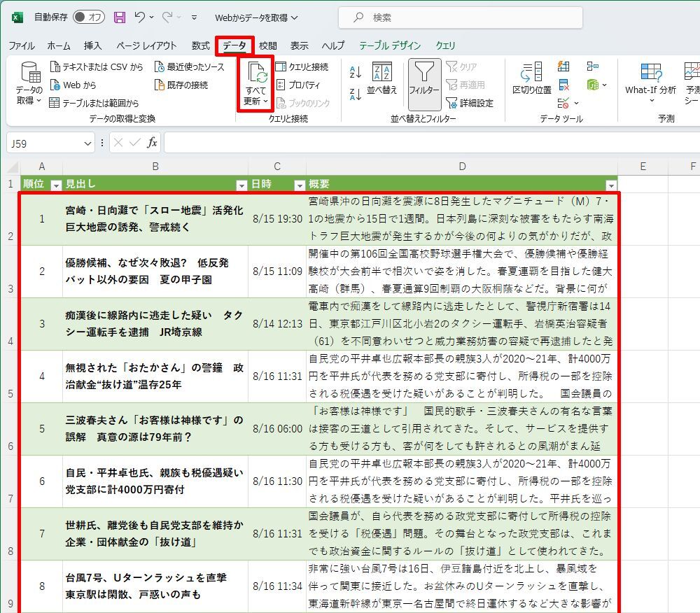Toggle the AutoSave (自動保存) switch

click(88, 17)
